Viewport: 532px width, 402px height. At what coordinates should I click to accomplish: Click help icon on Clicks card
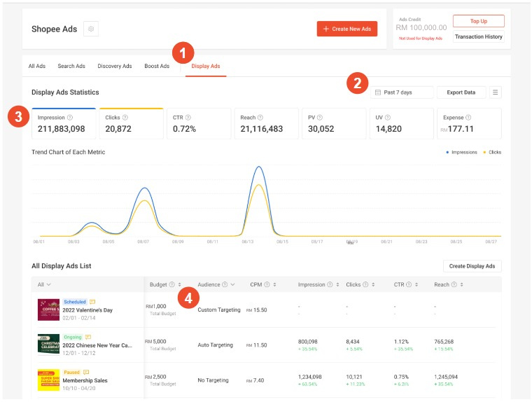click(125, 118)
